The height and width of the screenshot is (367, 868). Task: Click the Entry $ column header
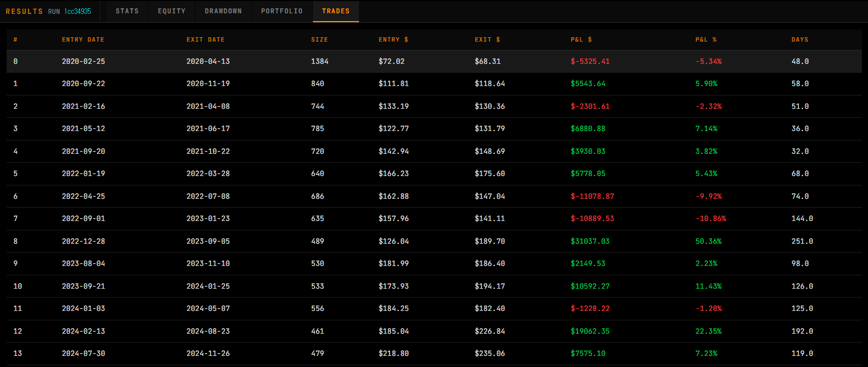pos(393,40)
